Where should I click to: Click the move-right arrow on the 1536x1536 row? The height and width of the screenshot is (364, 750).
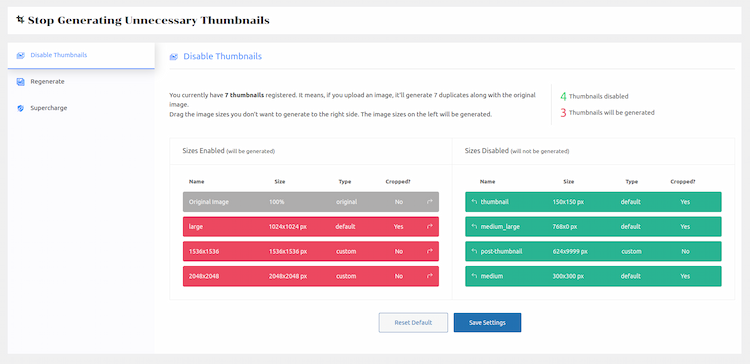pyautogui.click(x=430, y=251)
